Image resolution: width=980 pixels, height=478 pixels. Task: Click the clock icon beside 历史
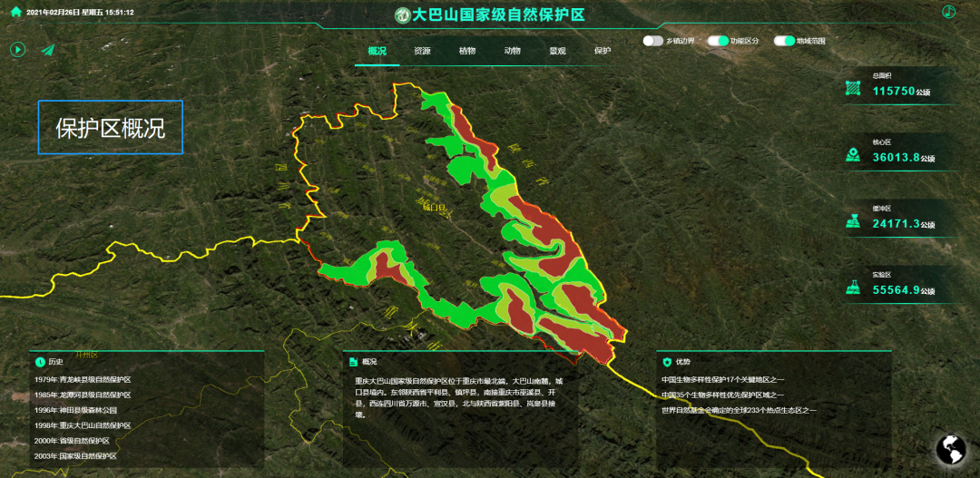(41, 361)
